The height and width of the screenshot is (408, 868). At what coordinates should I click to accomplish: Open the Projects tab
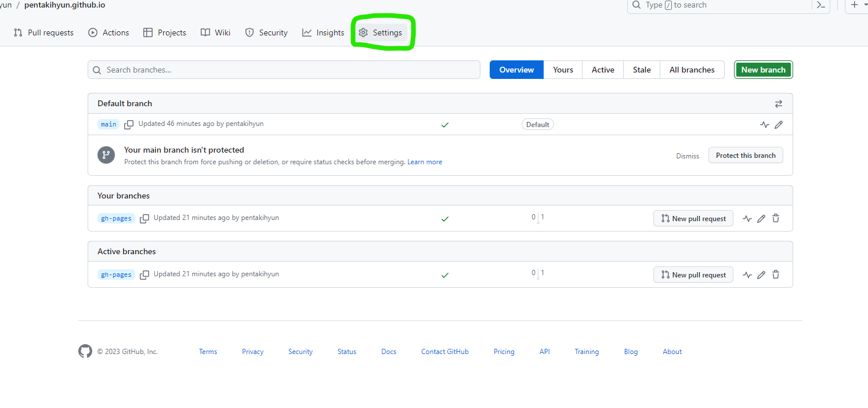tap(165, 33)
